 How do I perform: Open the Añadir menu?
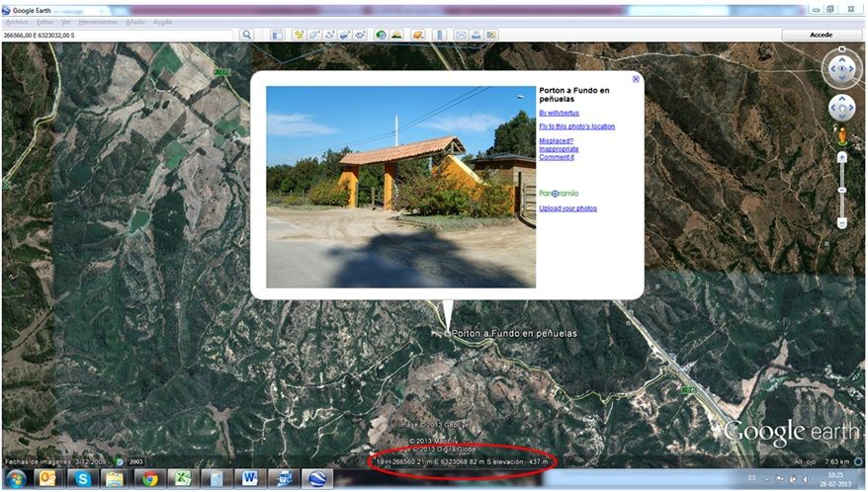(135, 22)
